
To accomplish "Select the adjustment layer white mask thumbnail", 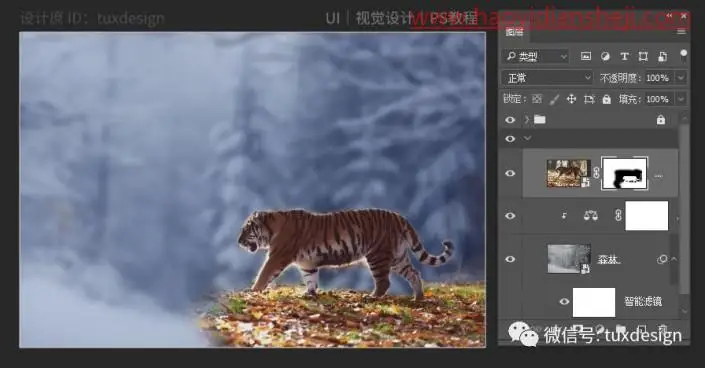I will (x=647, y=216).
